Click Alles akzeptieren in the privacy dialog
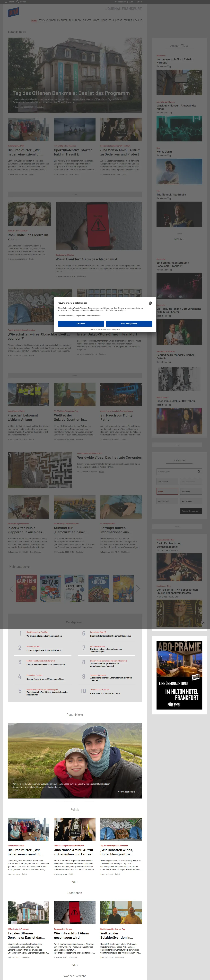The height and width of the screenshot is (980, 210). 129,324
